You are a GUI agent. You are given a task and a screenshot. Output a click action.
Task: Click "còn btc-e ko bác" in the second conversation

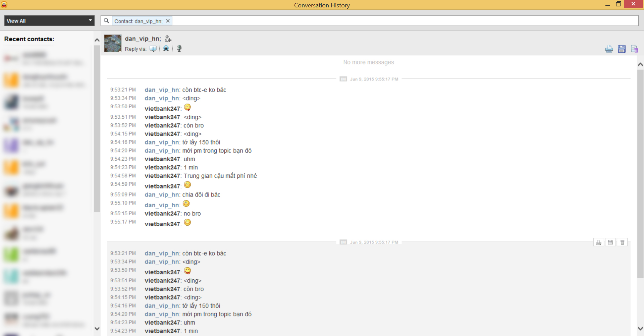[x=204, y=254]
